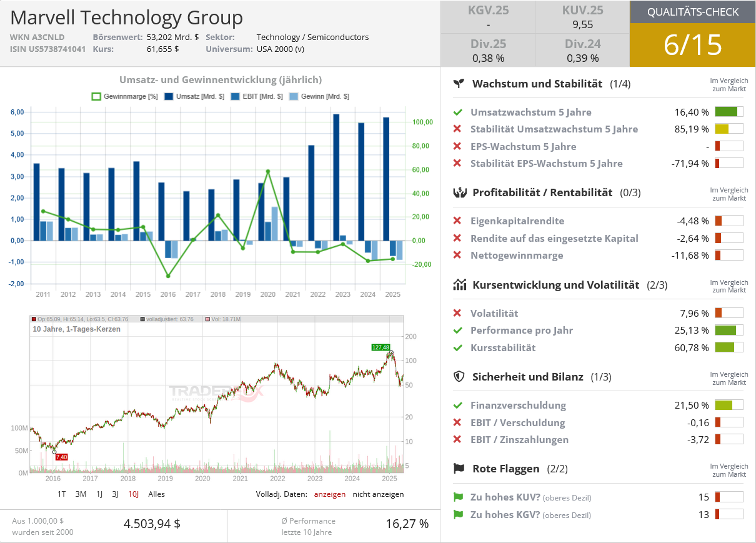Click the red X next to Stabilität Umsatzwachstum
Viewport: 756px width, 543px height.
458,129
